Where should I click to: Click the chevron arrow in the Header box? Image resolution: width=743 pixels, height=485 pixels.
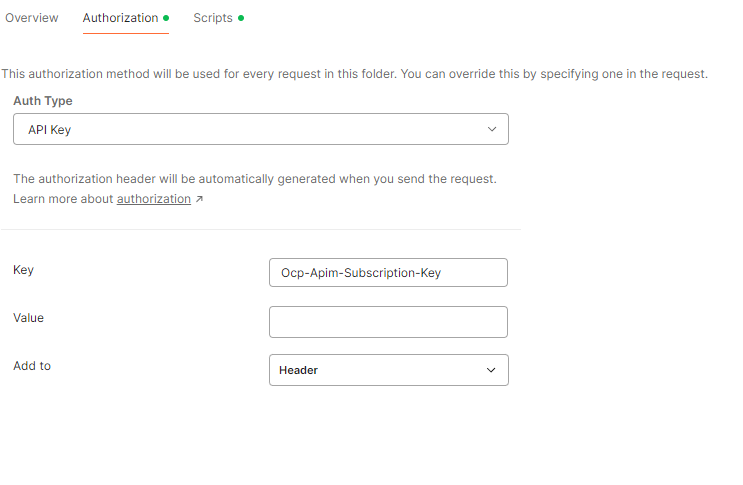(491, 370)
